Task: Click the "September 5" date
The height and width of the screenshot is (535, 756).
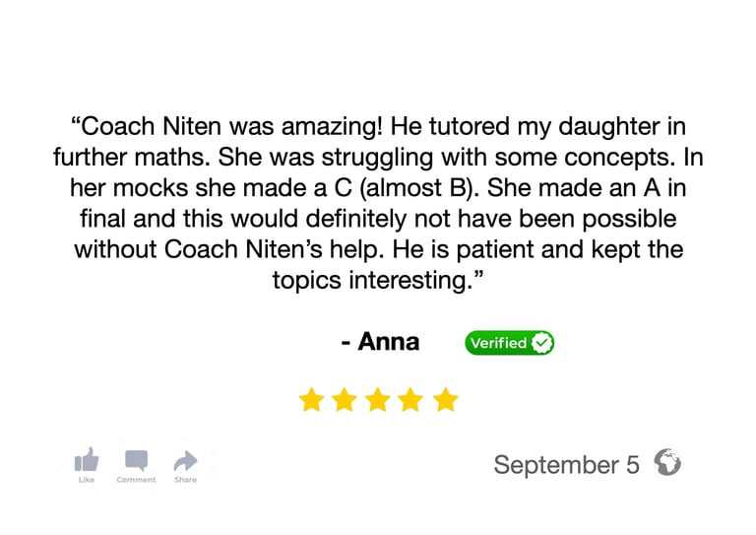Action: click(x=566, y=464)
